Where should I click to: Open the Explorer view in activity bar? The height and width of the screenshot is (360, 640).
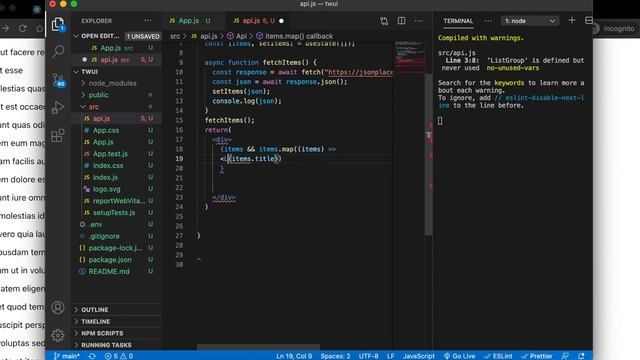(58, 24)
